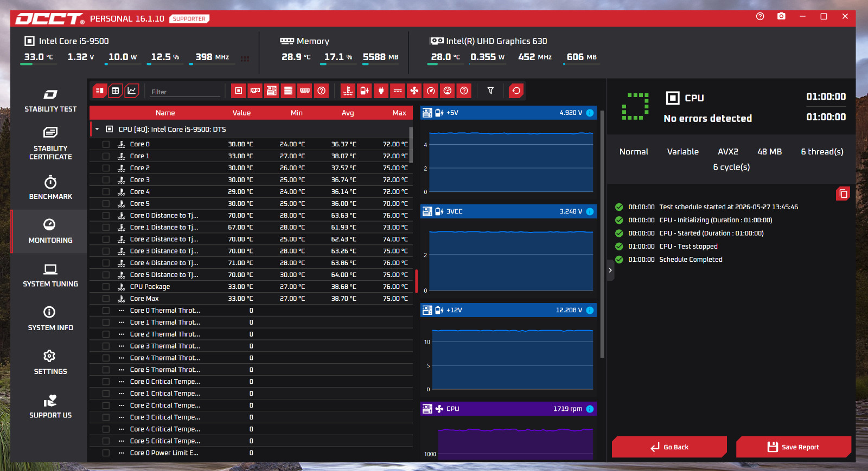Click the sensor table vertical scrollbar

coord(411,145)
